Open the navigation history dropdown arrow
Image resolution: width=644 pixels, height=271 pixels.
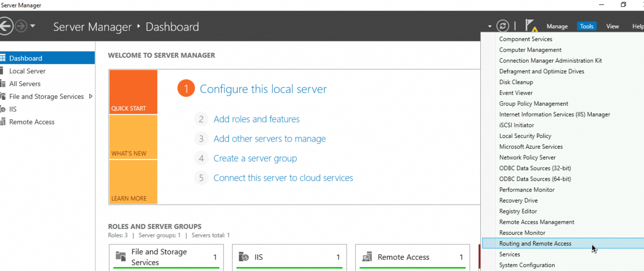point(33,26)
